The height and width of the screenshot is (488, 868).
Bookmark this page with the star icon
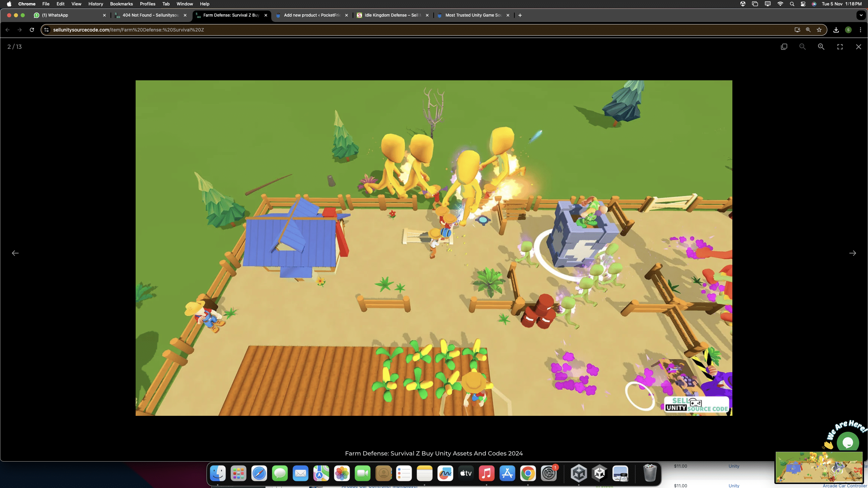[819, 30]
